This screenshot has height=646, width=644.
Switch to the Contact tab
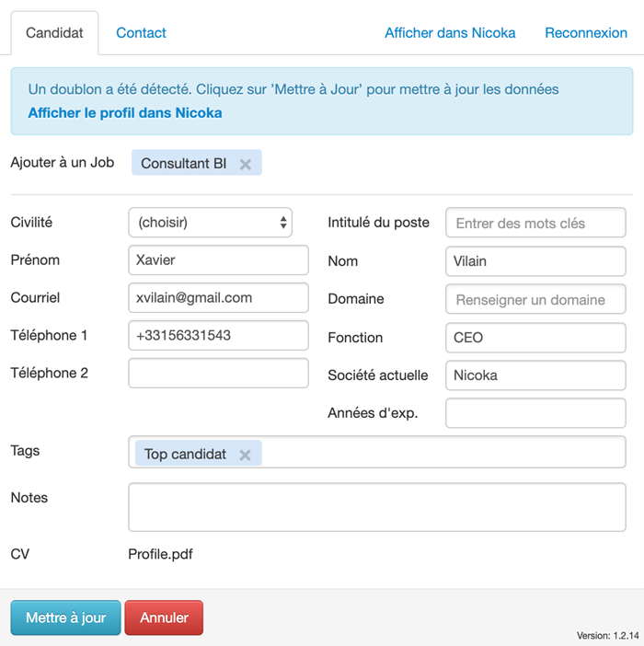point(141,32)
